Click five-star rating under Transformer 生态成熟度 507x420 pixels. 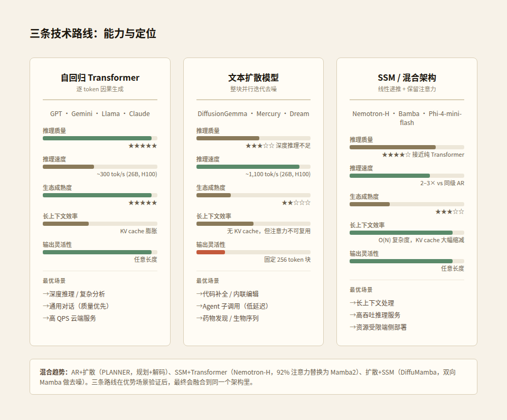[x=143, y=203]
